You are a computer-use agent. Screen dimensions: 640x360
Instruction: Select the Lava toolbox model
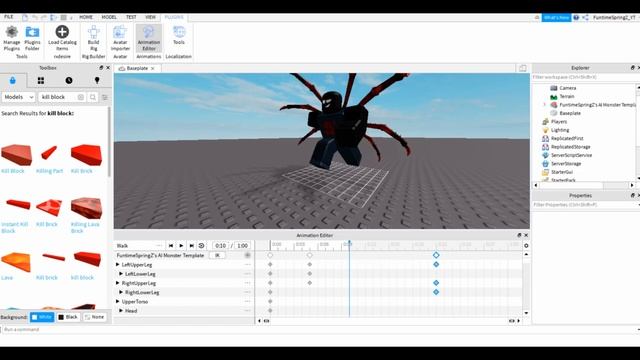point(16,266)
